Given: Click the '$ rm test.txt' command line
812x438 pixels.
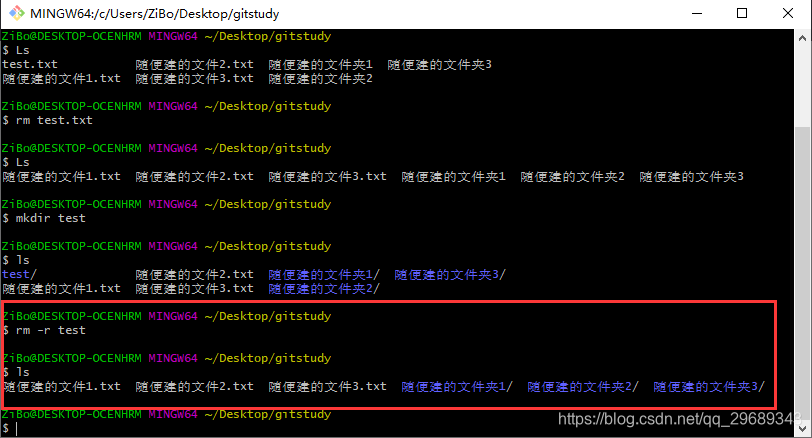Looking at the screenshot, I should pos(47,120).
